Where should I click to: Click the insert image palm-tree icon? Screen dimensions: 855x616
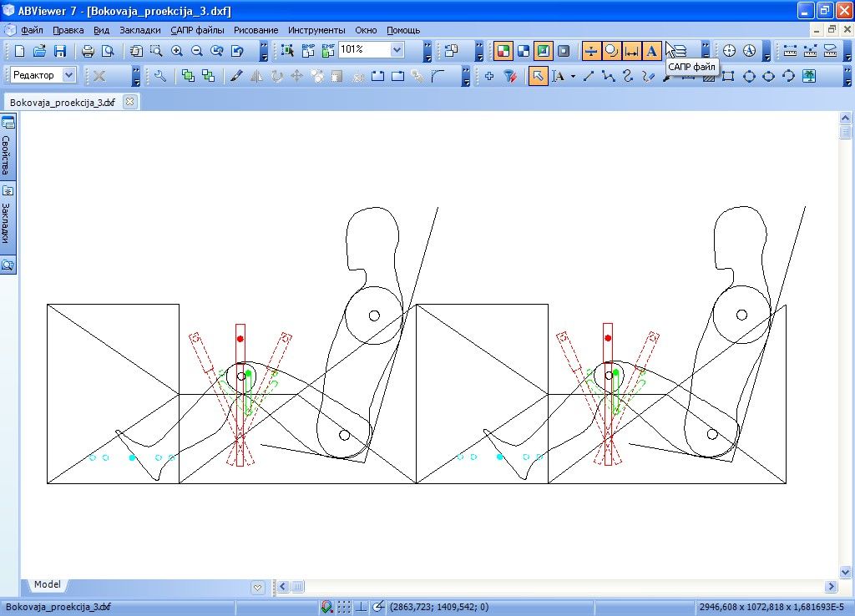(x=809, y=76)
